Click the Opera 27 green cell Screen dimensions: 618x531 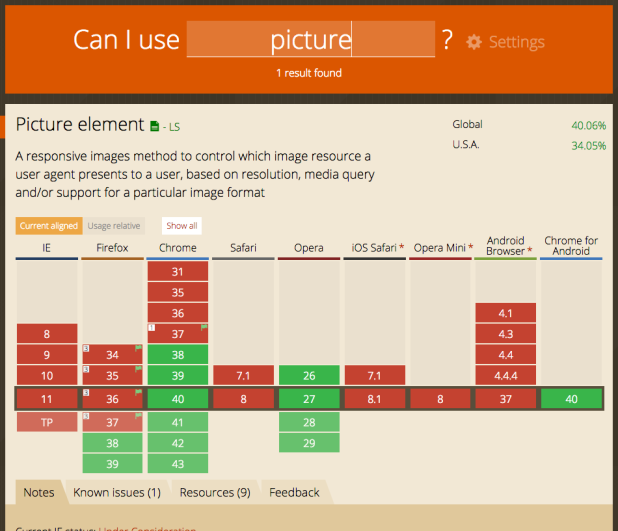tap(309, 398)
